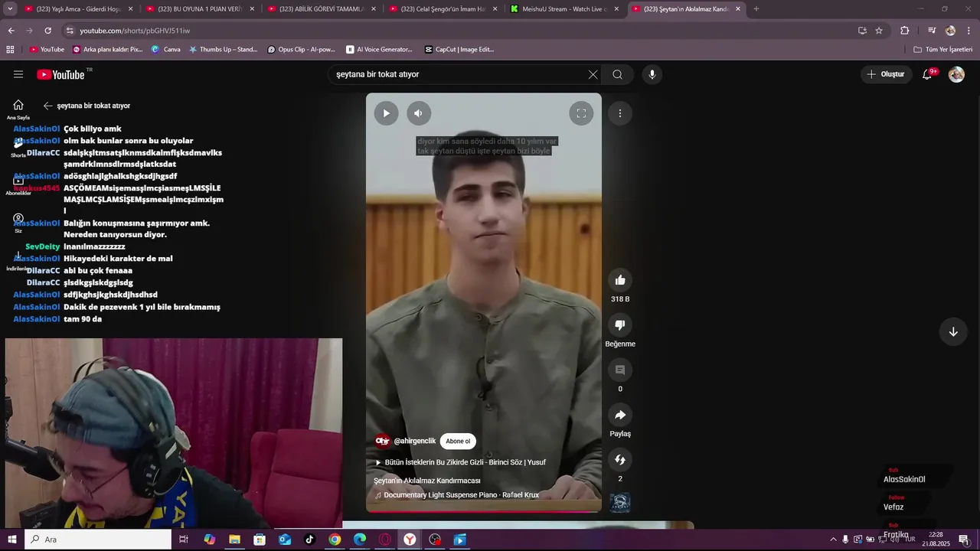Screen dimensions: 980x551
Task: Open the YouTube notifications bell
Action: (928, 74)
